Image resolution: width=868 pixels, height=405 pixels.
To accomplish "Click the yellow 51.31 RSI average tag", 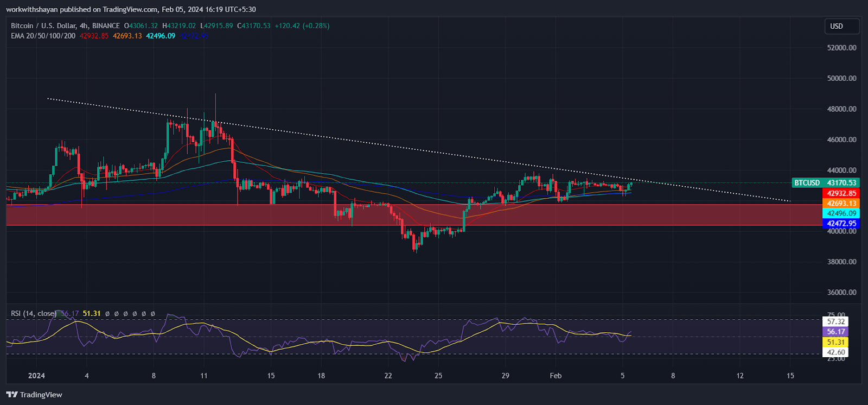I will 835,342.
